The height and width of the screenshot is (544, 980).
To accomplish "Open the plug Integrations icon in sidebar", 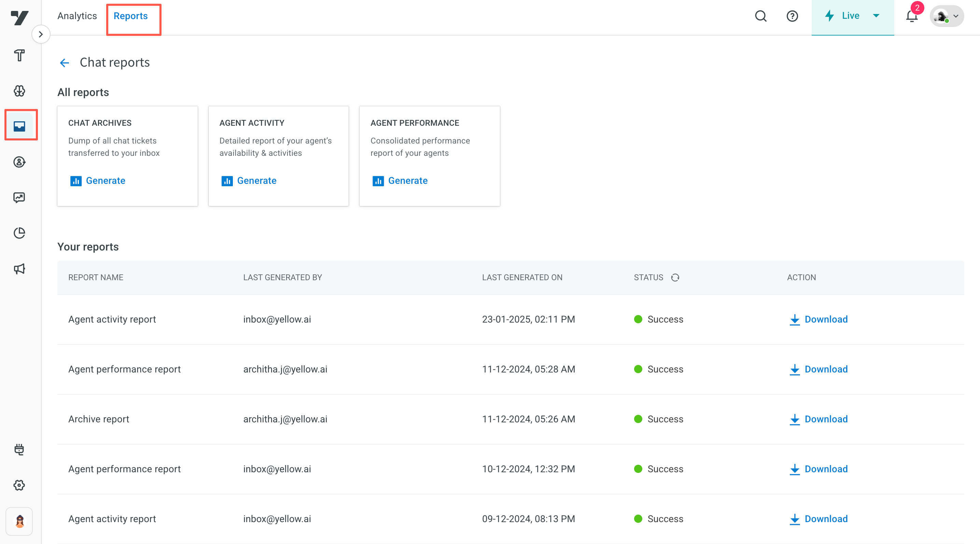I will pos(19,449).
